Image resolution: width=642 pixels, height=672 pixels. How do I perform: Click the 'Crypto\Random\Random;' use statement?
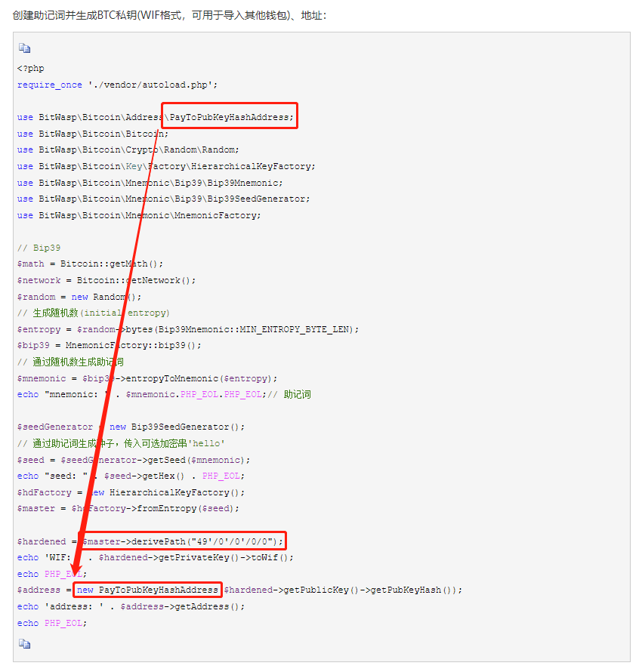pos(128,150)
